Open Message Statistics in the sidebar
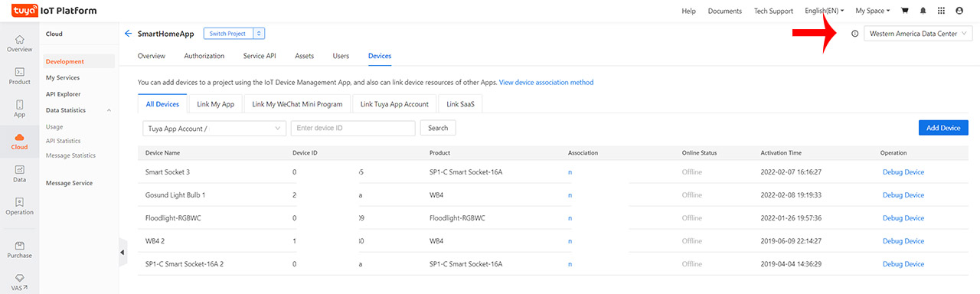Screen dimensions: 980x294 pyautogui.click(x=70, y=155)
